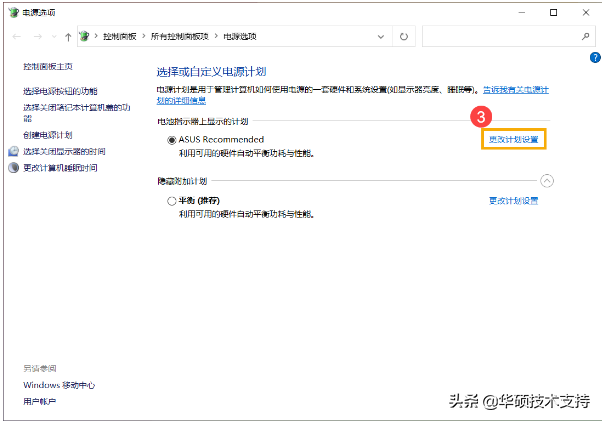Image resolution: width=602 pixels, height=421 pixels.
Task: Collapse the 隐藏附加计划 section chevron
Action: click(547, 181)
